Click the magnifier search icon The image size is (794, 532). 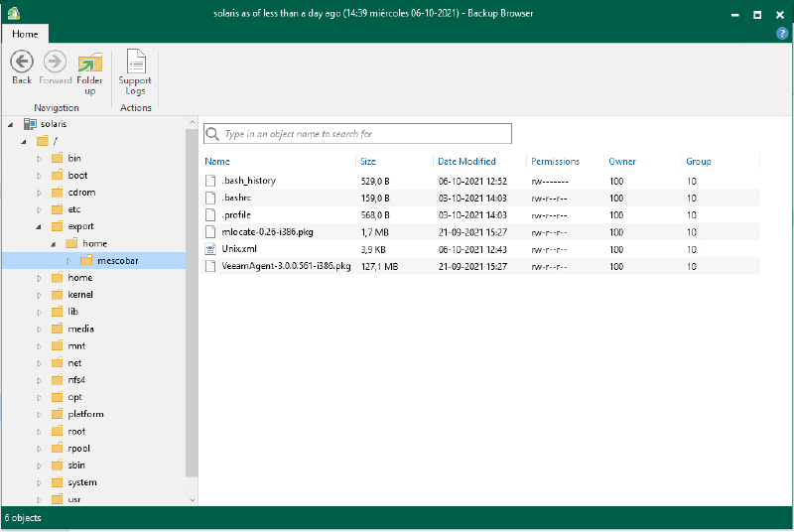pyautogui.click(x=212, y=134)
